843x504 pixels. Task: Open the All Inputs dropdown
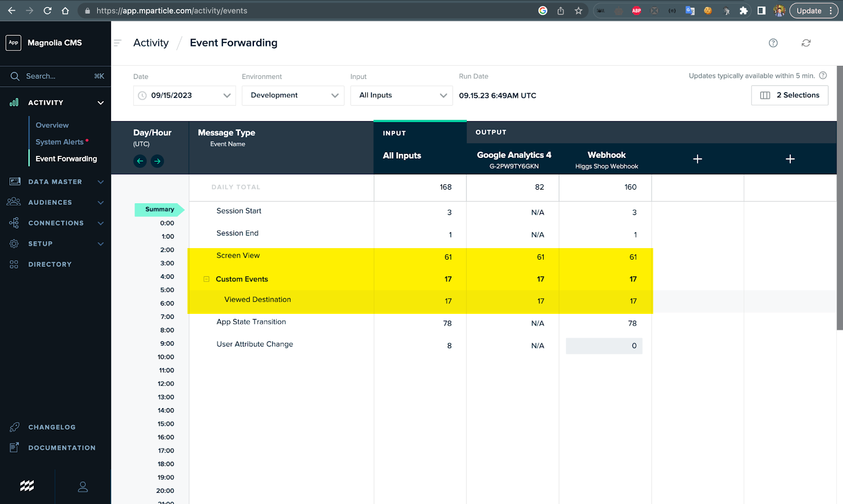(x=401, y=95)
